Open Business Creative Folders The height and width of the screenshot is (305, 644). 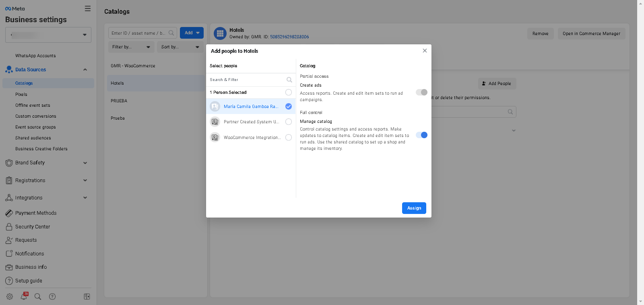[41, 149]
